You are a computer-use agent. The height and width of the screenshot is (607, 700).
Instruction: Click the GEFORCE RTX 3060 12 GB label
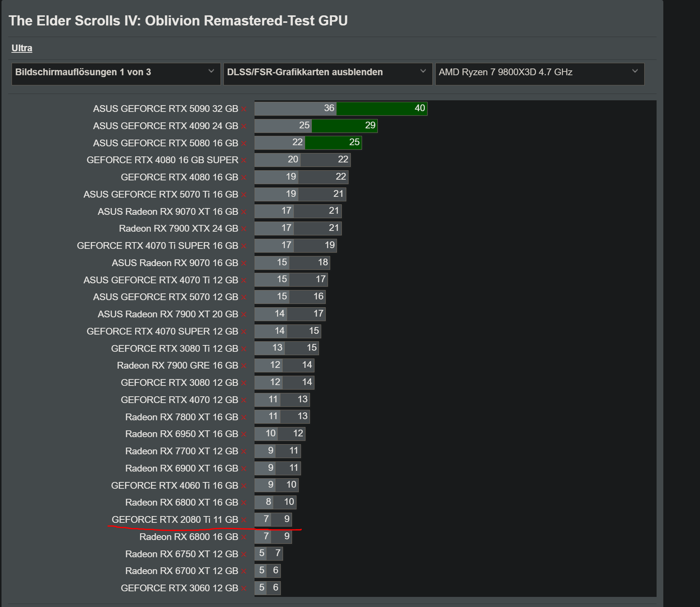179,588
